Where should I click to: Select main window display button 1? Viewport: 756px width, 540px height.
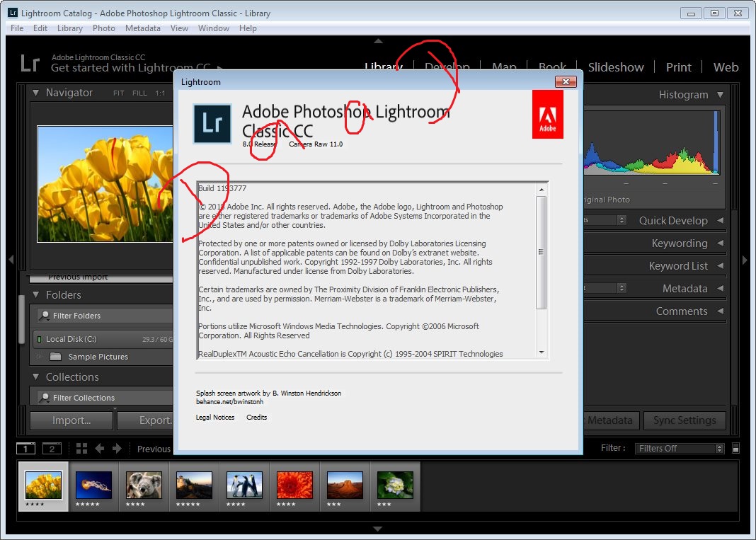pos(25,449)
